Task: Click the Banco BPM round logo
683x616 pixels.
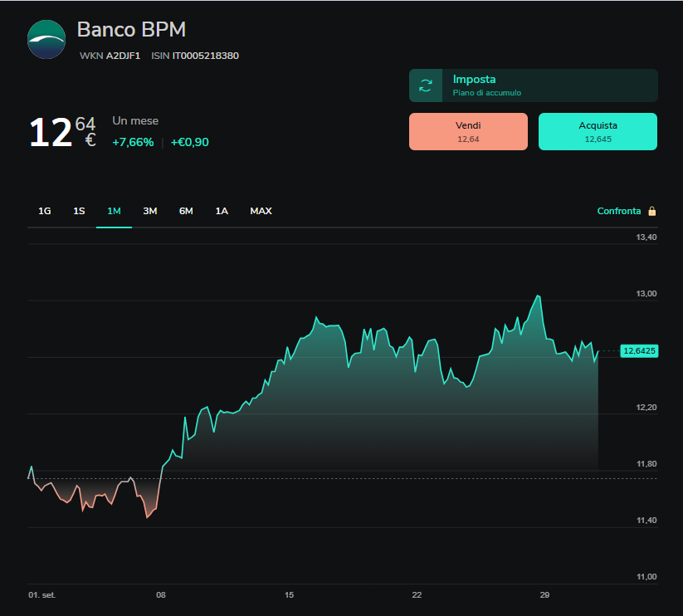Action: pyautogui.click(x=46, y=40)
